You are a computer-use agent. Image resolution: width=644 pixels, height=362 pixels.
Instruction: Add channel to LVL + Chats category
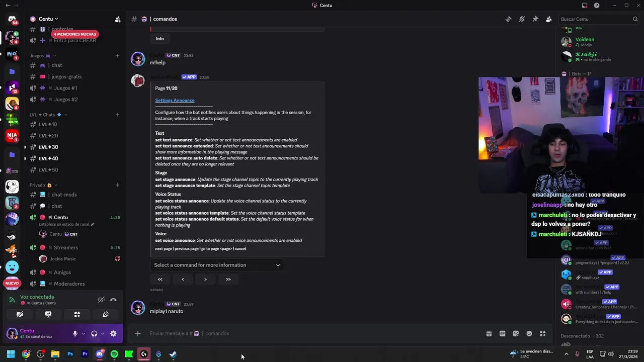point(117,115)
